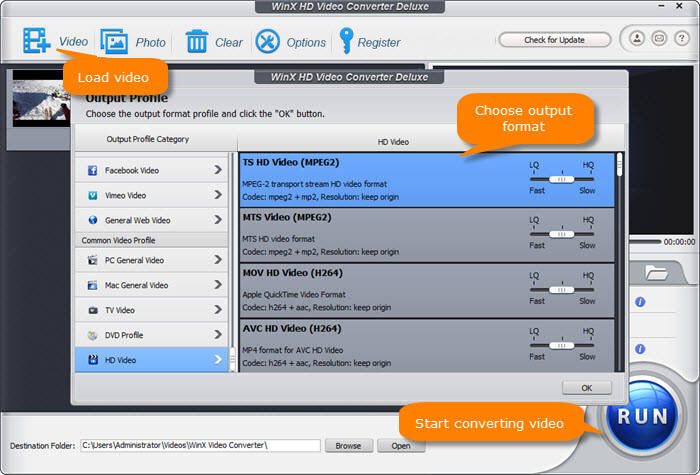This screenshot has height=475, width=700.
Task: Adjust TS HD Video quality slider
Action: click(562, 179)
